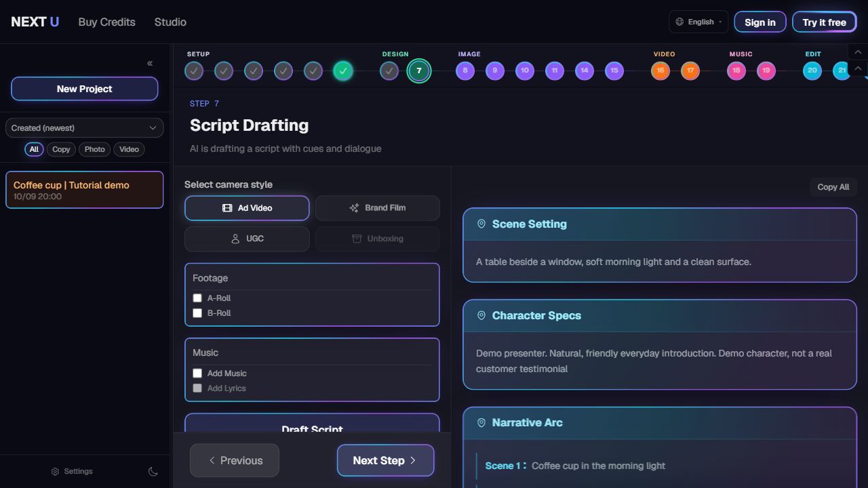Proceed with the Next Step button
The height and width of the screenshot is (488, 868).
[x=385, y=461]
